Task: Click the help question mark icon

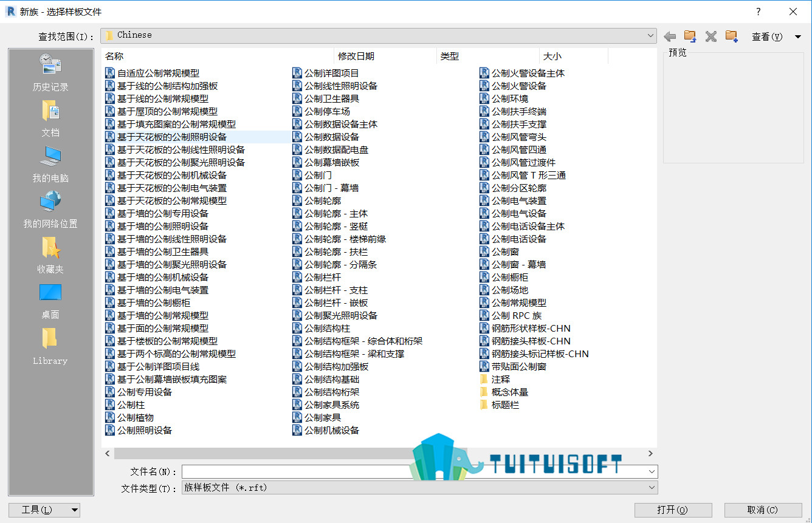Action: 758,12
